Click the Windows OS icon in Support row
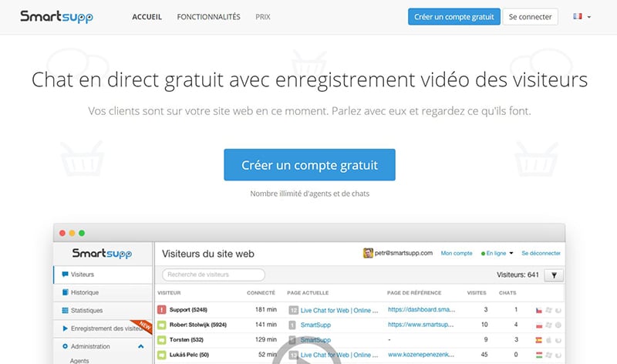This screenshot has height=364, width=617. tap(548, 310)
